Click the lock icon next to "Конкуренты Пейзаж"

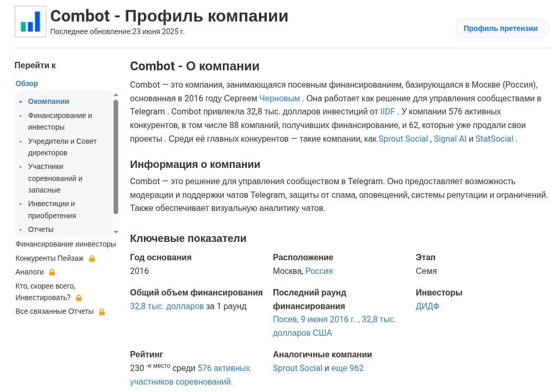coord(92,258)
